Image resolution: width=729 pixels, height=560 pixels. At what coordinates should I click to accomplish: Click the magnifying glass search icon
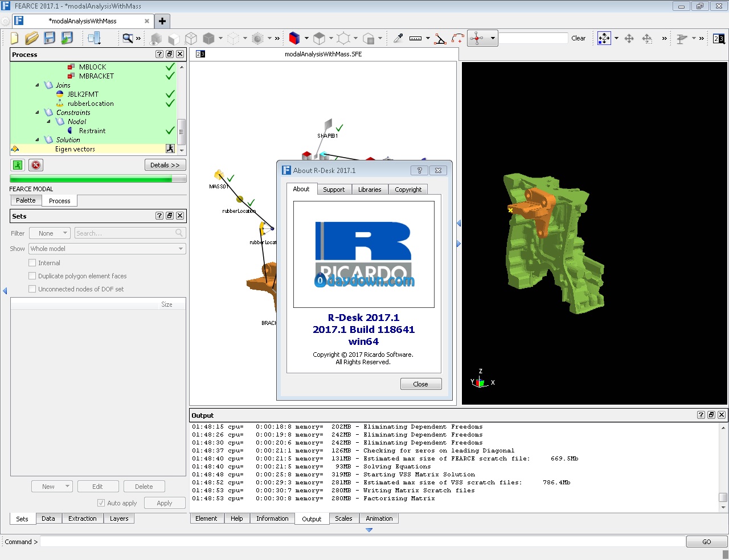(x=128, y=38)
